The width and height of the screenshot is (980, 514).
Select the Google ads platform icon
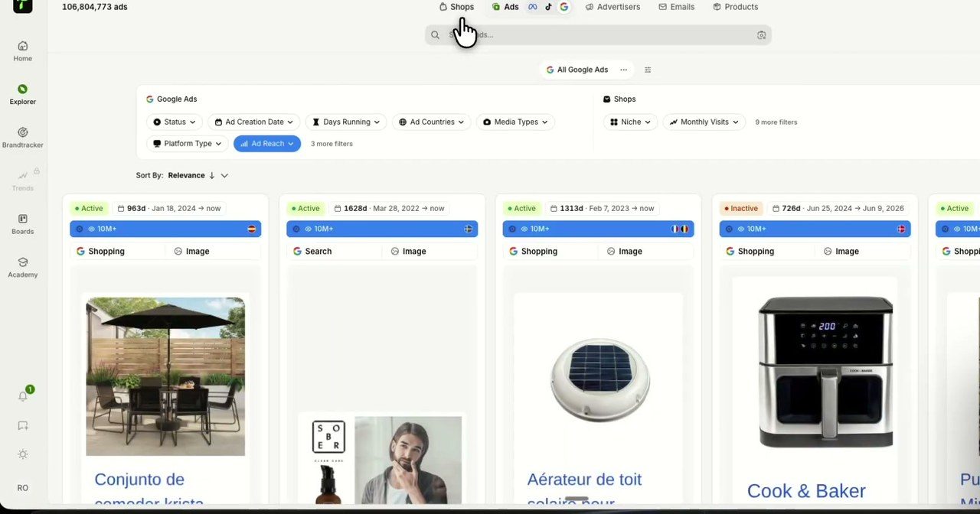564,7
